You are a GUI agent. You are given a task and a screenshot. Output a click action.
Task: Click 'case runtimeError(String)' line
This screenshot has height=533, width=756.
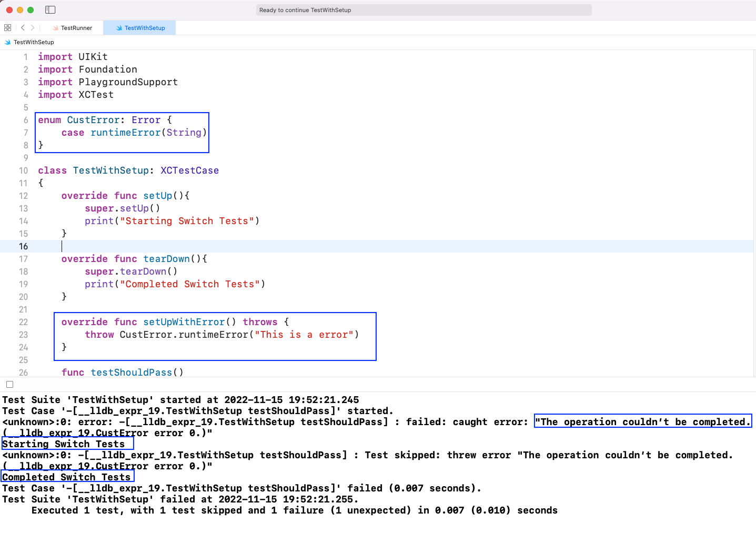(134, 133)
